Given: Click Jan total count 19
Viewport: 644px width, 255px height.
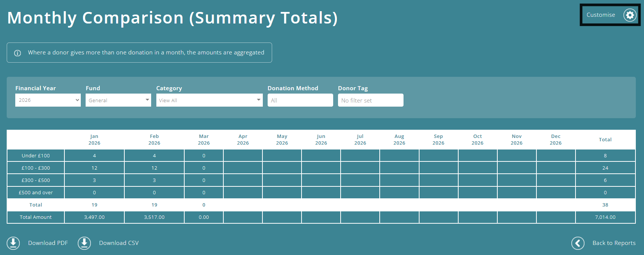Looking at the screenshot, I should click(x=94, y=205).
